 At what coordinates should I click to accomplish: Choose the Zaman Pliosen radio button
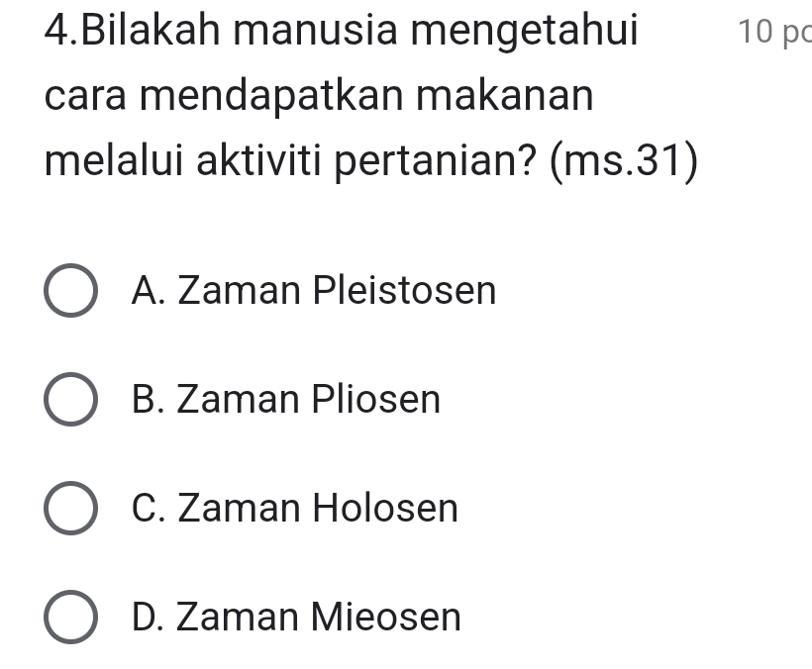pos(71,401)
